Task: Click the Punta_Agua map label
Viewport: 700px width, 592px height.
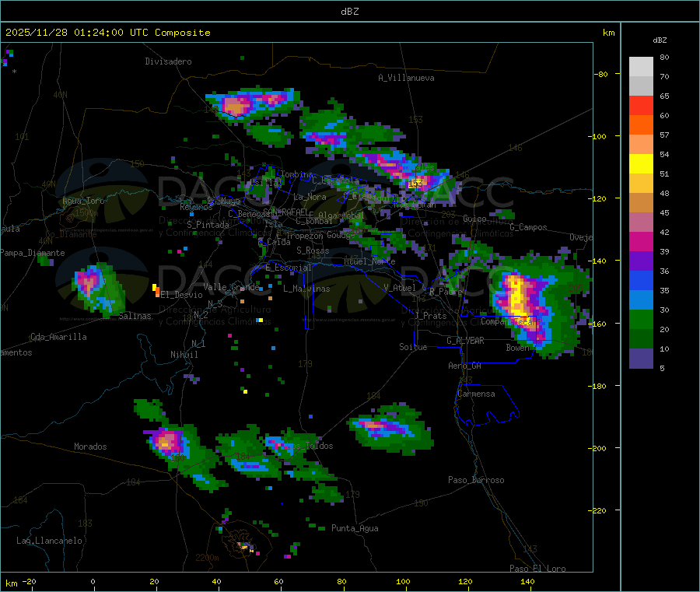Action: tap(355, 528)
